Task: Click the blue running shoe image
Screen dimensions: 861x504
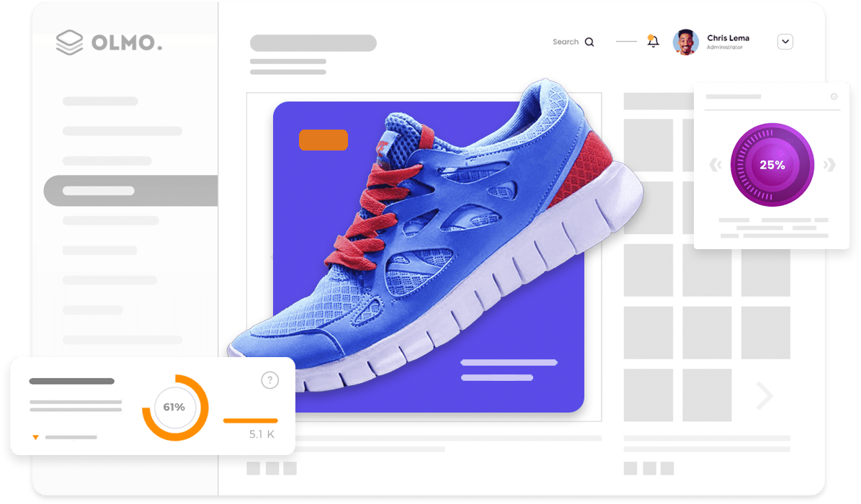Action: click(435, 235)
